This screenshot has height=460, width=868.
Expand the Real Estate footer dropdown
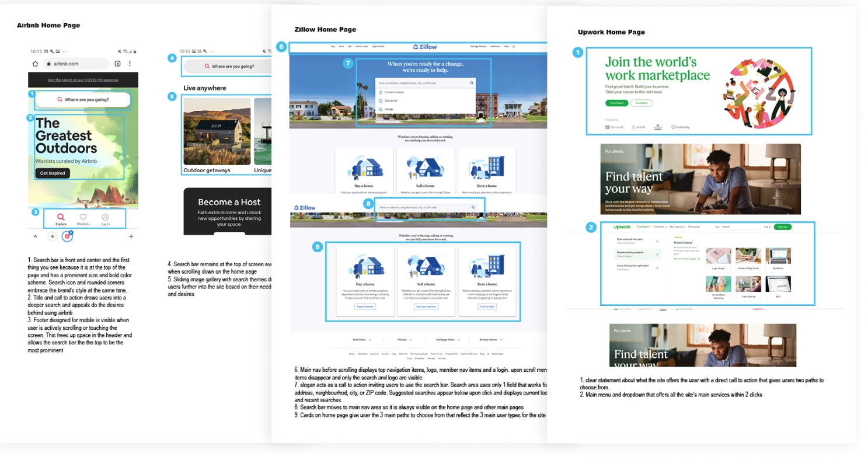click(x=362, y=340)
